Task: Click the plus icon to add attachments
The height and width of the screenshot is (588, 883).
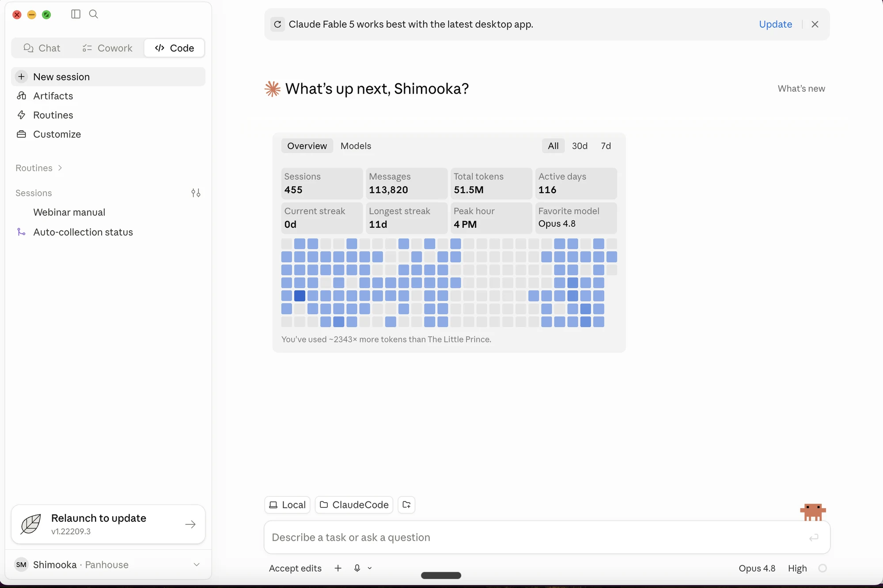Action: pos(338,569)
